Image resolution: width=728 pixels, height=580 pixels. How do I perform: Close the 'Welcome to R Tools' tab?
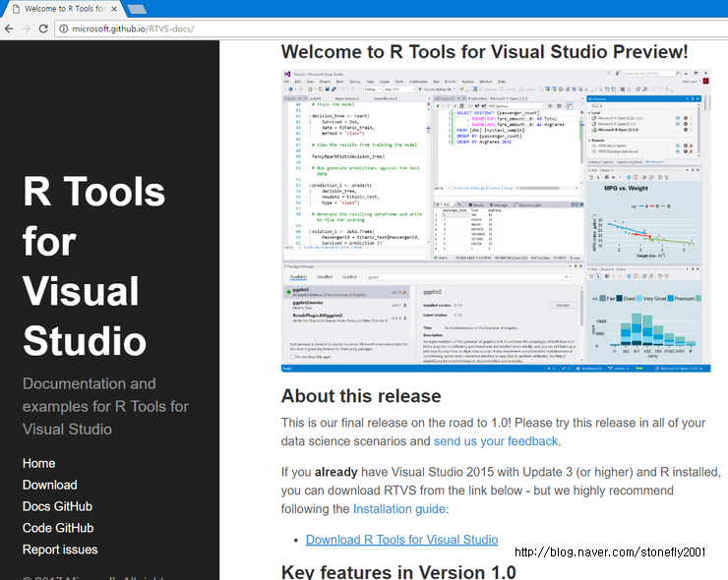[x=115, y=9]
